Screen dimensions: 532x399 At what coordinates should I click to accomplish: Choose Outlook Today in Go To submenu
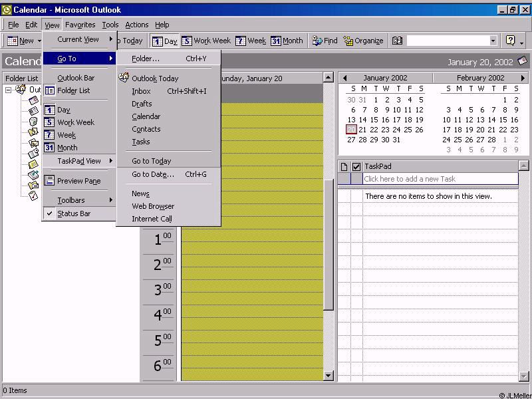(155, 78)
